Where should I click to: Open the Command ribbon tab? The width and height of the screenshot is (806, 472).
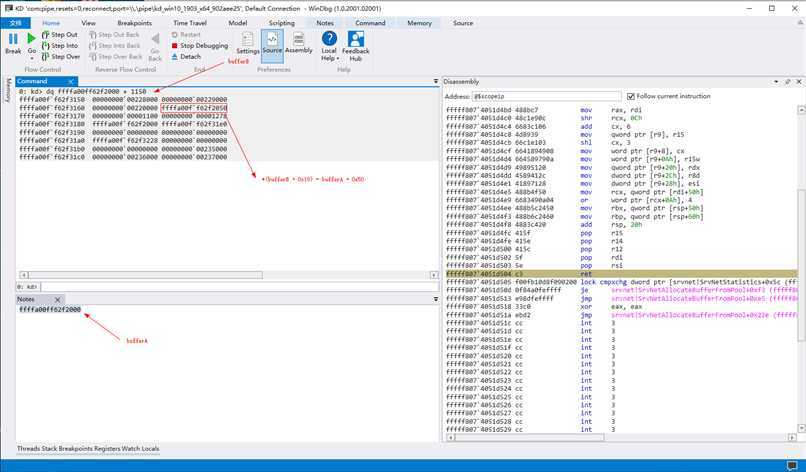pyautogui.click(x=370, y=23)
